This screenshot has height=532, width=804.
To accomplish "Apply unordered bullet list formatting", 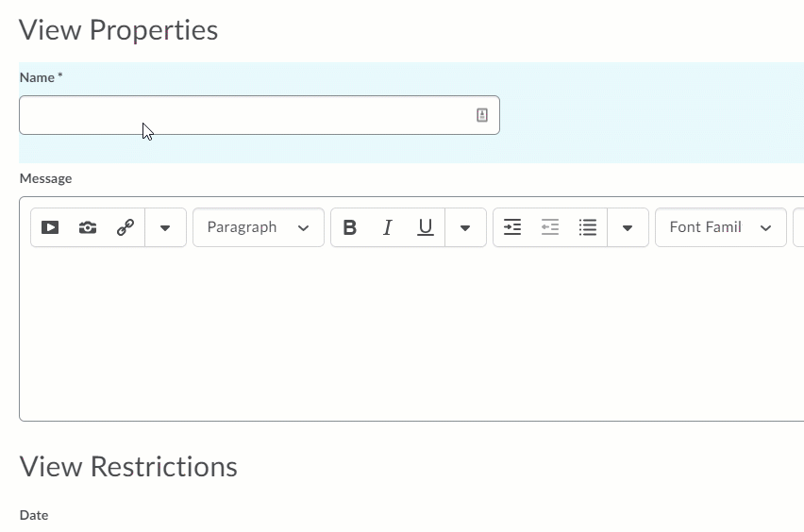I will 588,227.
